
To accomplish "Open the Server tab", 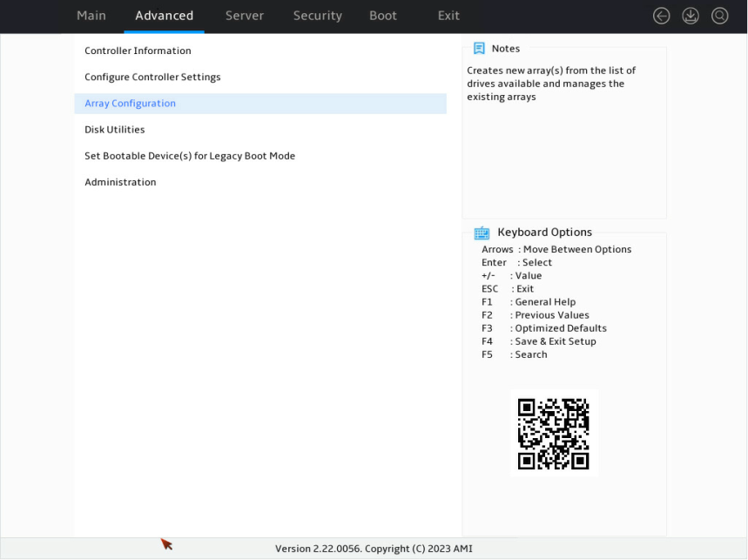I will point(244,16).
